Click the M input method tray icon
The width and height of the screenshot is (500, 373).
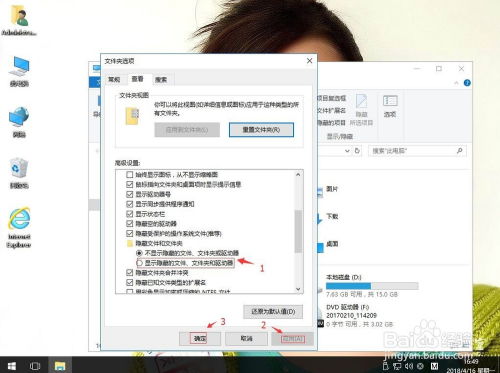(435, 366)
